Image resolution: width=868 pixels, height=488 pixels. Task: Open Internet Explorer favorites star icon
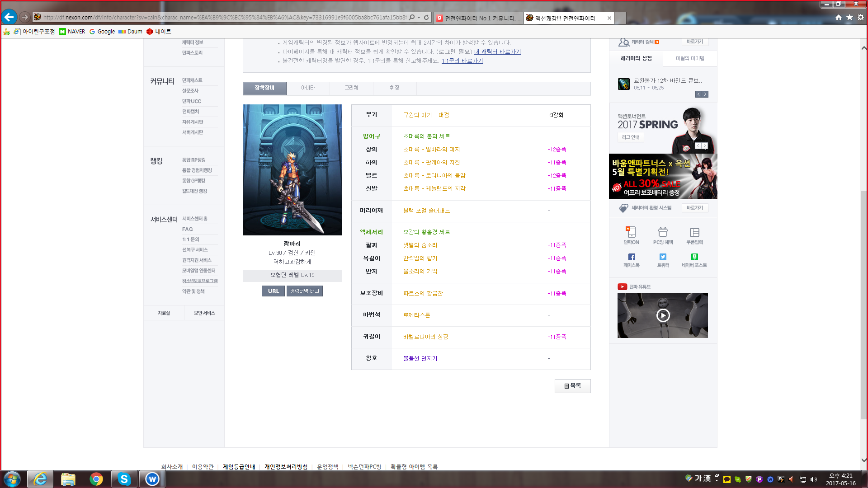(849, 18)
